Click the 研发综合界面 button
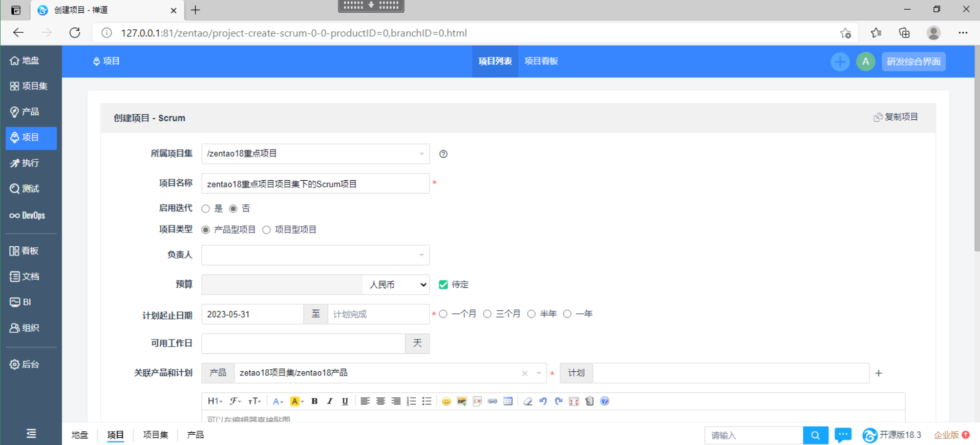 tap(913, 61)
